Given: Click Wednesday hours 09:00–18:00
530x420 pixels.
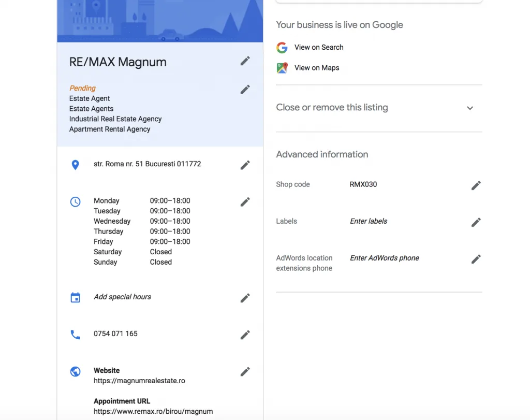Looking at the screenshot, I should point(170,221).
